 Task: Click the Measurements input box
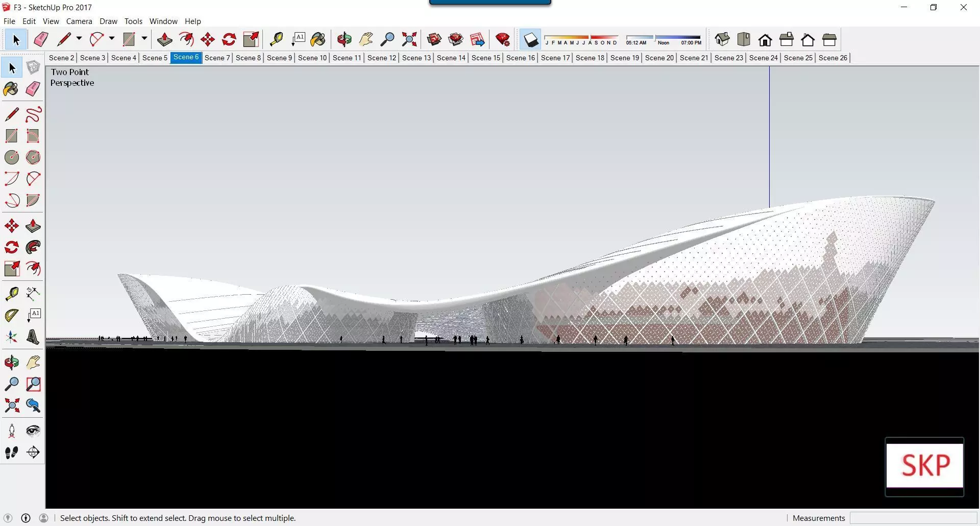913,518
